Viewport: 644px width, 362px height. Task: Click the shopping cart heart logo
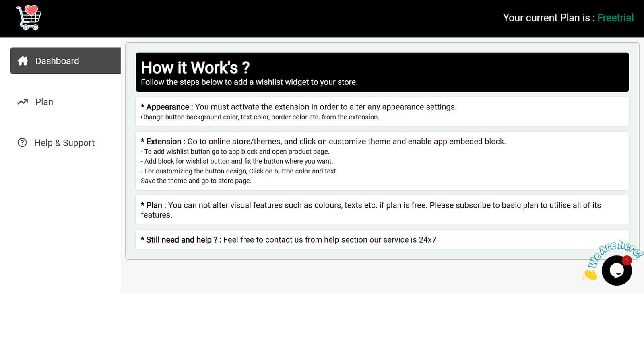click(29, 18)
